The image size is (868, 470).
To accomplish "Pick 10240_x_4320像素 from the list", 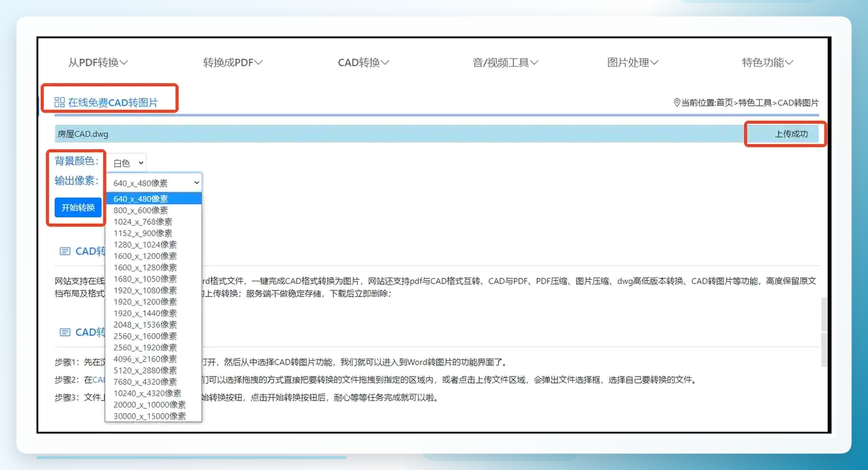I will [154, 393].
